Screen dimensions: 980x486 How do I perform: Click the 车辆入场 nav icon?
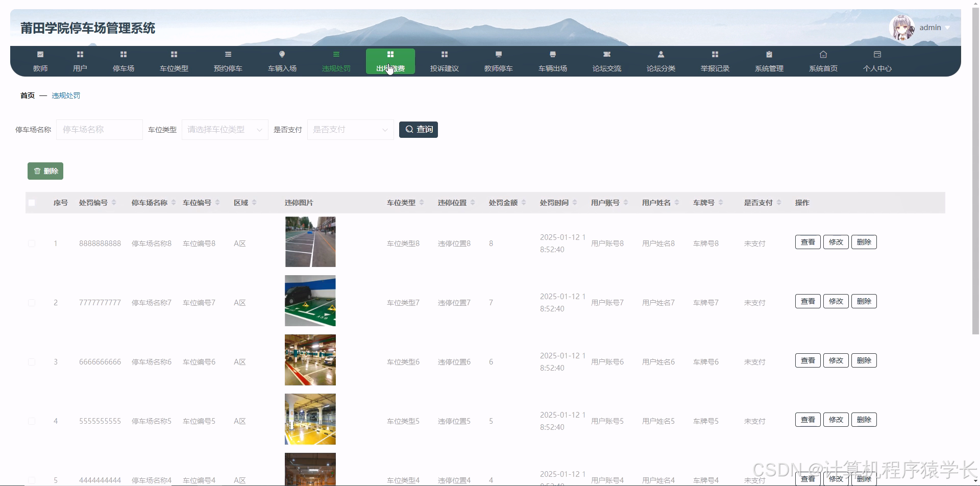[282, 54]
